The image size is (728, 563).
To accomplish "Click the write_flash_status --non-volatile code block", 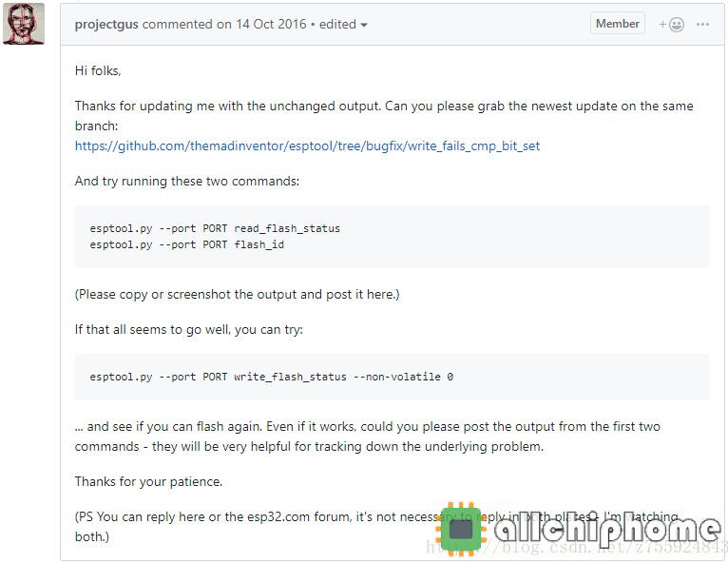I will click(x=392, y=377).
